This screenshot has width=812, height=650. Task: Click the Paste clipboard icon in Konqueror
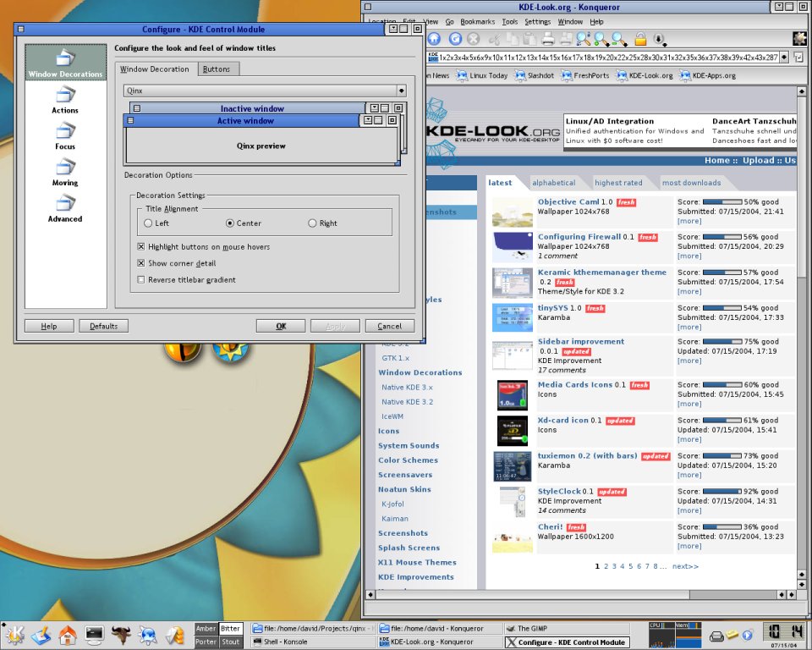pos(529,39)
